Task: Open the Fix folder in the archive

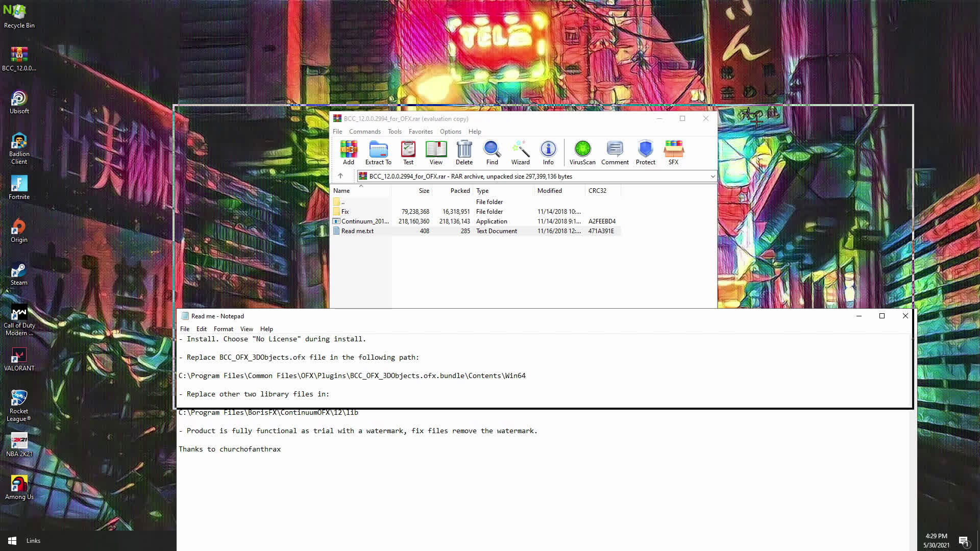Action: click(x=346, y=211)
